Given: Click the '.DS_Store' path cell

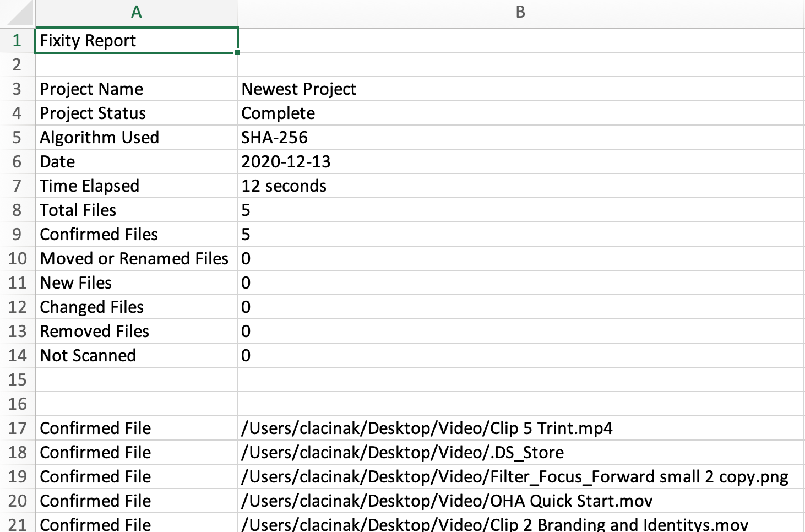Looking at the screenshot, I should coord(521,452).
